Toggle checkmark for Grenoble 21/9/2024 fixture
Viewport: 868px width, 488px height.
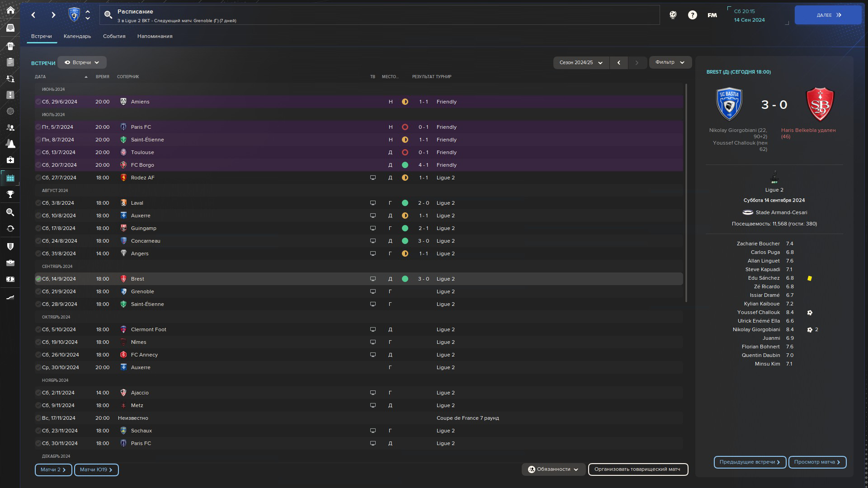(x=38, y=291)
